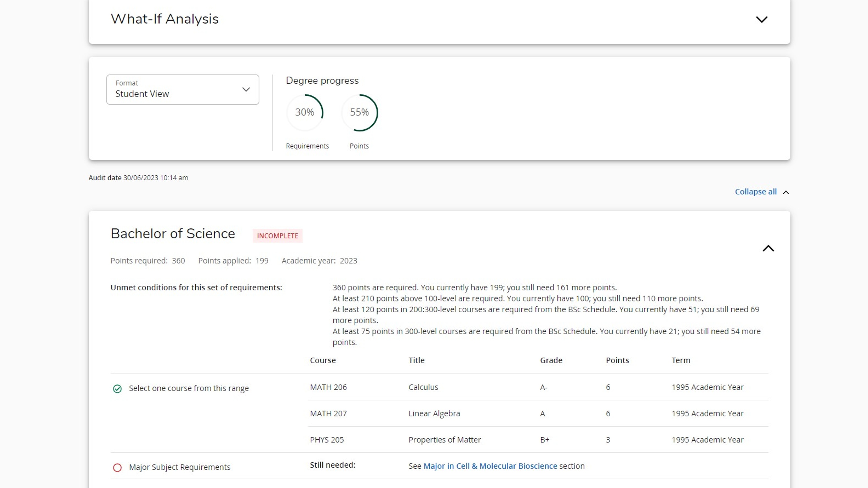Click the Major Subject Requirements label
This screenshot has height=488, width=868.
coord(180,467)
